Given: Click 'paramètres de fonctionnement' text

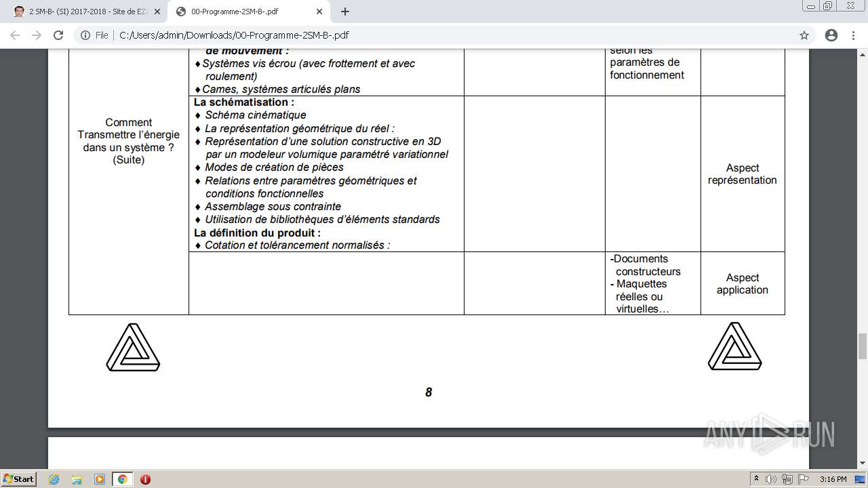Looking at the screenshot, I should coord(647,68).
